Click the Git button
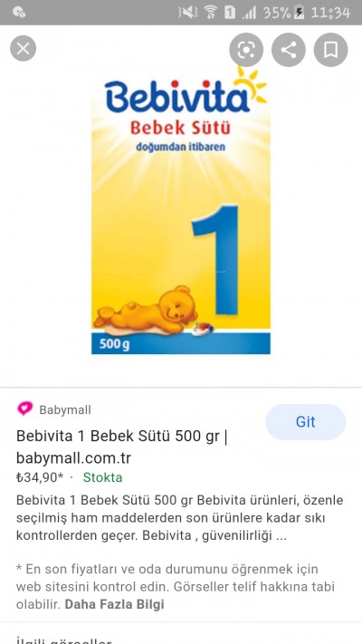 pos(306,422)
